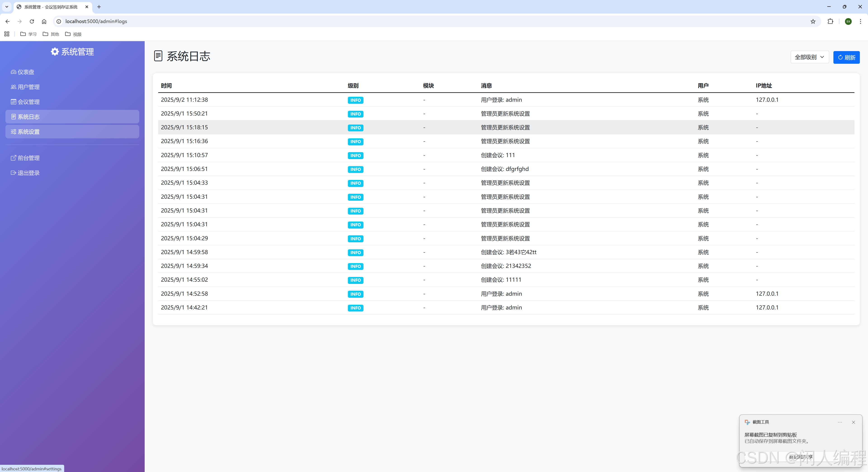Click the timestamp 2025/9/1 15:04:29

pos(184,238)
